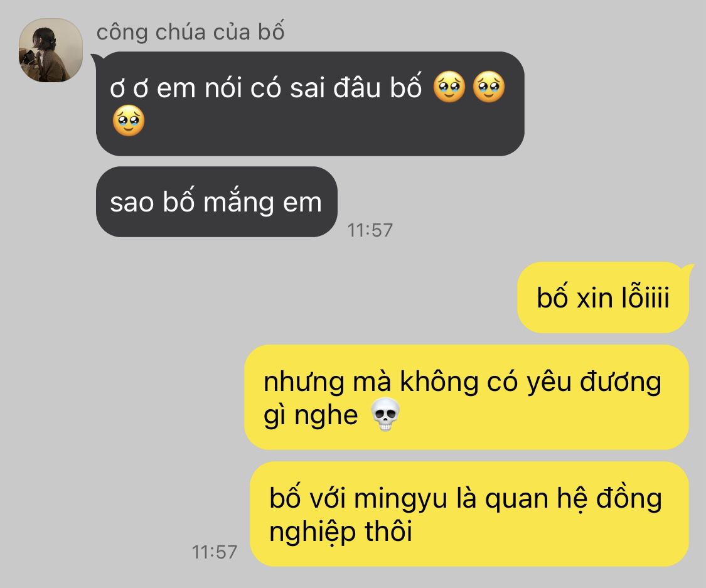Tap the third pleading face emoji on second line
Viewport: 706px width, 588px height.
[x=128, y=120]
